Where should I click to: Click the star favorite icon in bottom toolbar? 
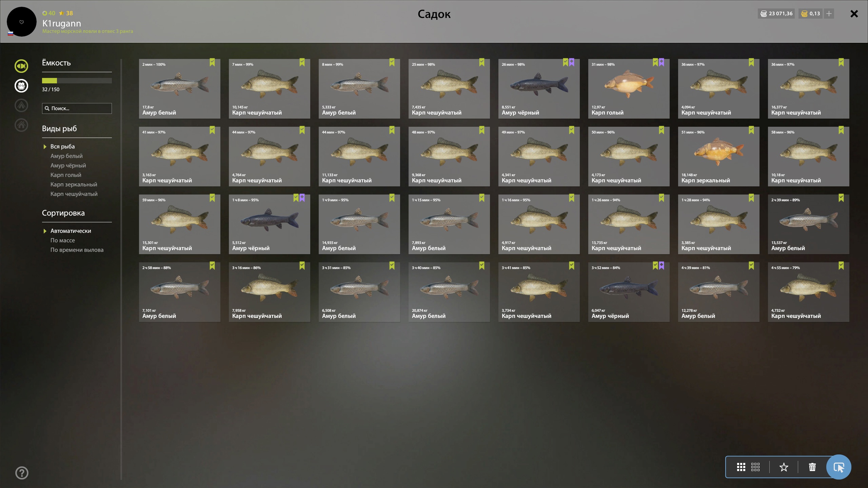(x=784, y=467)
